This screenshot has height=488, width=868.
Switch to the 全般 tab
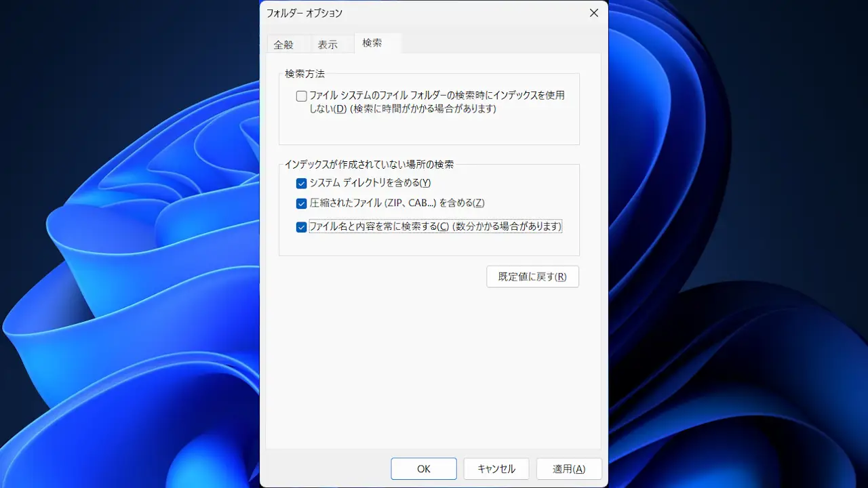pyautogui.click(x=283, y=45)
